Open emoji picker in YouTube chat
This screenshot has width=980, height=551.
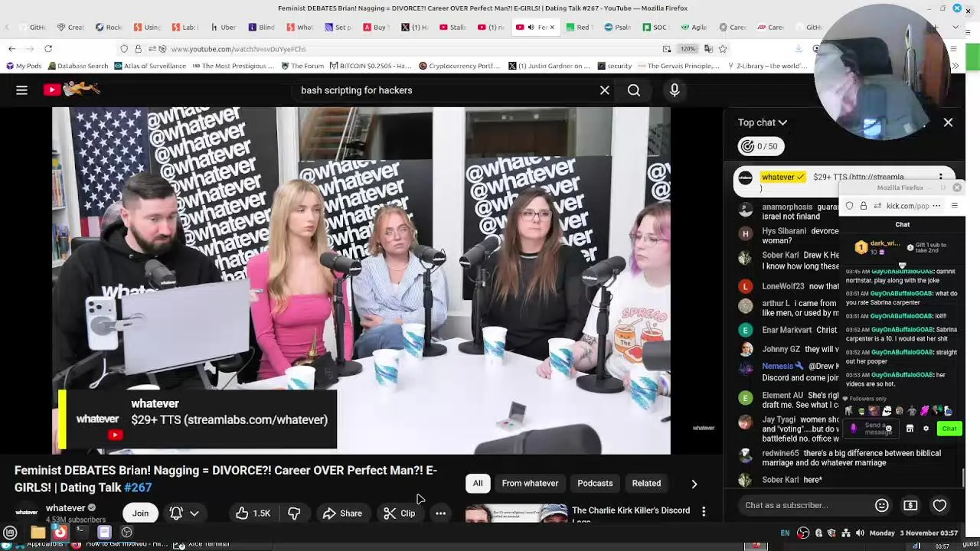click(x=881, y=505)
